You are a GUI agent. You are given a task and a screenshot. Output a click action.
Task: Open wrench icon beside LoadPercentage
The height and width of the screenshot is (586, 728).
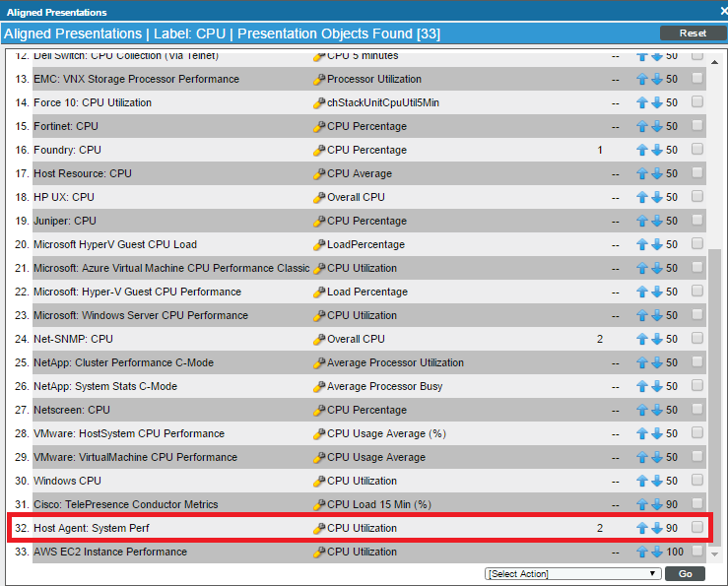[319, 244]
